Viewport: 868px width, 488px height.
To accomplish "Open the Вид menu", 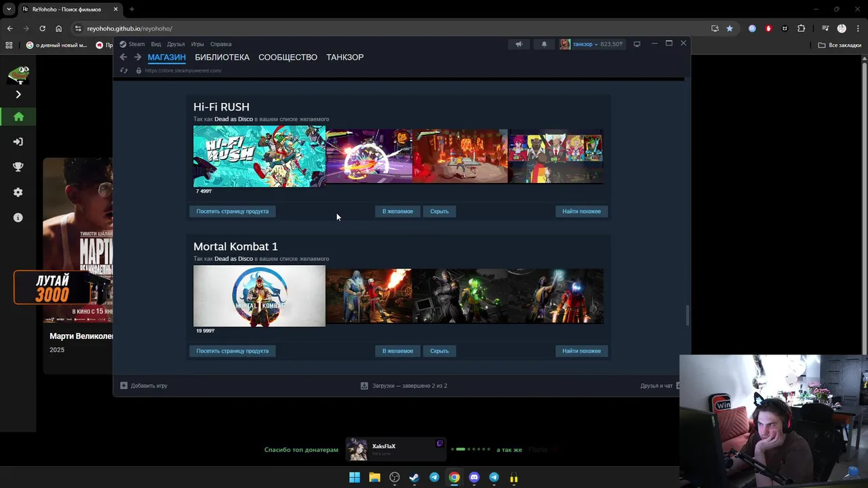I will coord(156,44).
